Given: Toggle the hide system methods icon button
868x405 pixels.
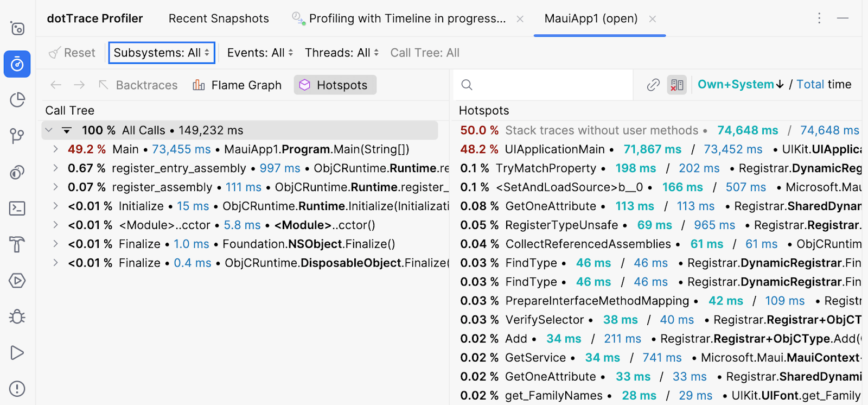Looking at the screenshot, I should [676, 85].
